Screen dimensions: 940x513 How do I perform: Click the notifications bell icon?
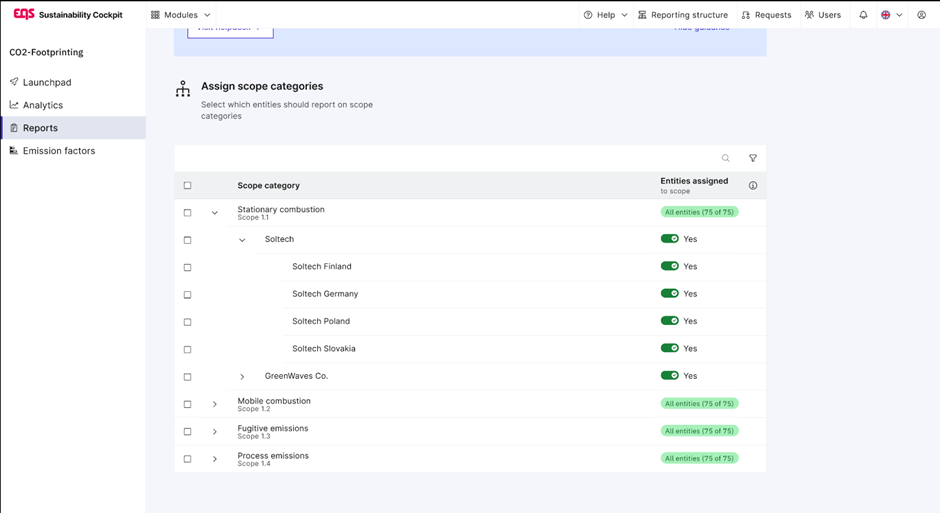coord(863,15)
